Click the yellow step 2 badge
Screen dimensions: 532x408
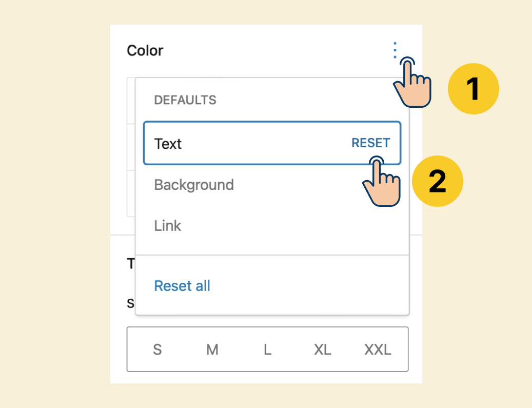click(437, 181)
